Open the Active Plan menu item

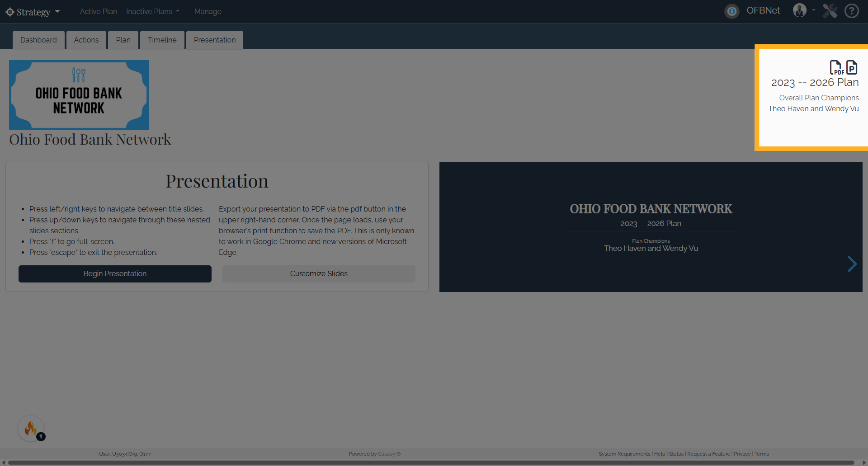[x=98, y=11]
